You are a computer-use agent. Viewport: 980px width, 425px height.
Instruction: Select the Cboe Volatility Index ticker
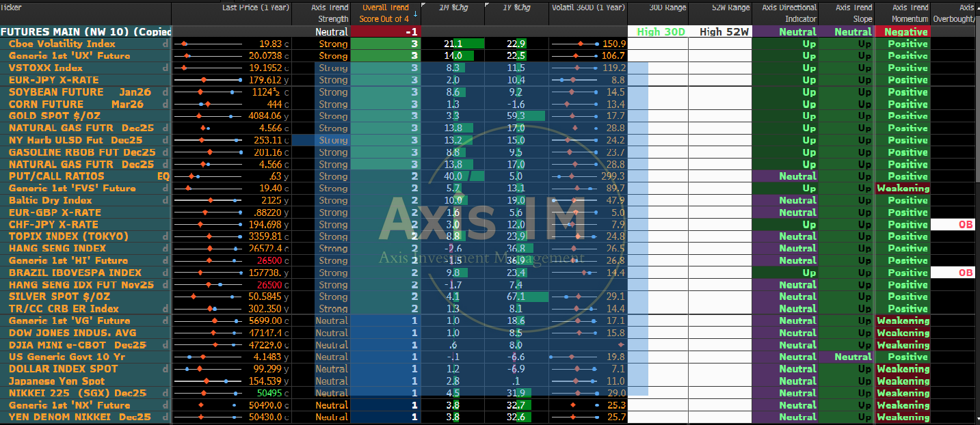point(62,44)
